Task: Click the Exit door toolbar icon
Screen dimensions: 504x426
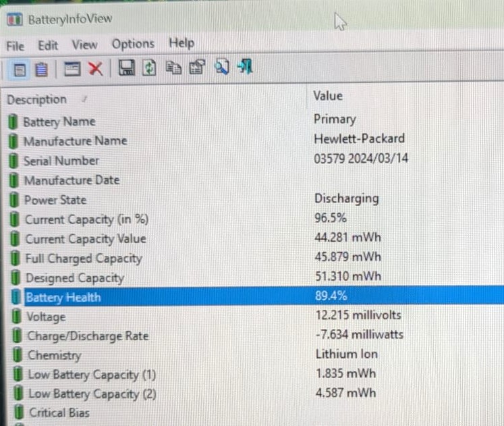Action: coord(245,66)
